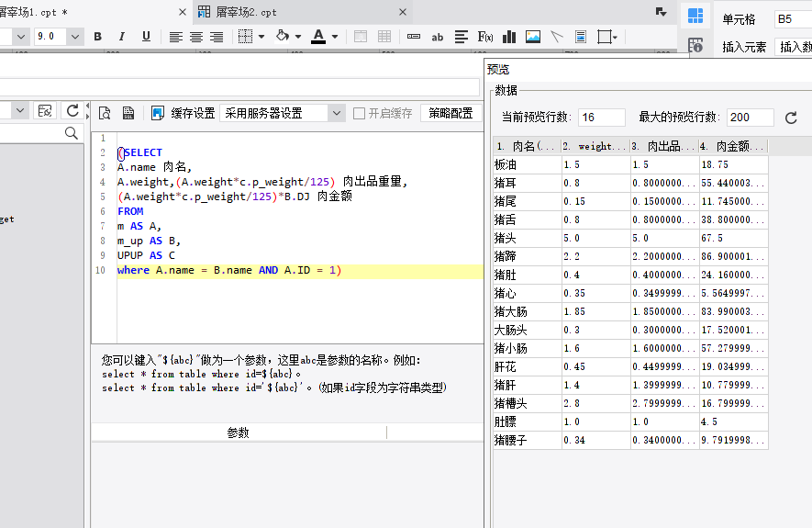
Task: Click the SQL preview magnifier page icon
Action: [x=105, y=113]
